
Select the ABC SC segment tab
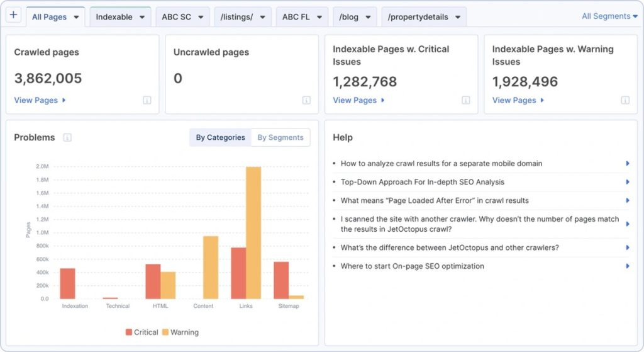(177, 17)
